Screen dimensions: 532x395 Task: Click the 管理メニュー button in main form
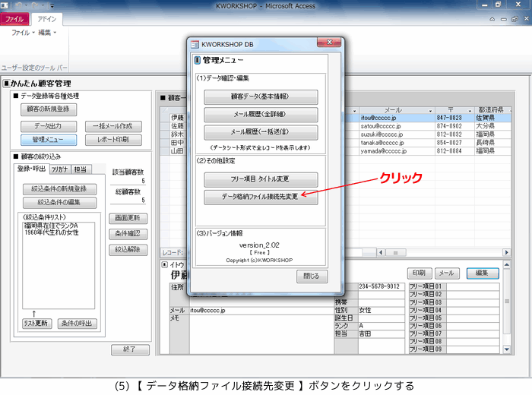[48, 140]
